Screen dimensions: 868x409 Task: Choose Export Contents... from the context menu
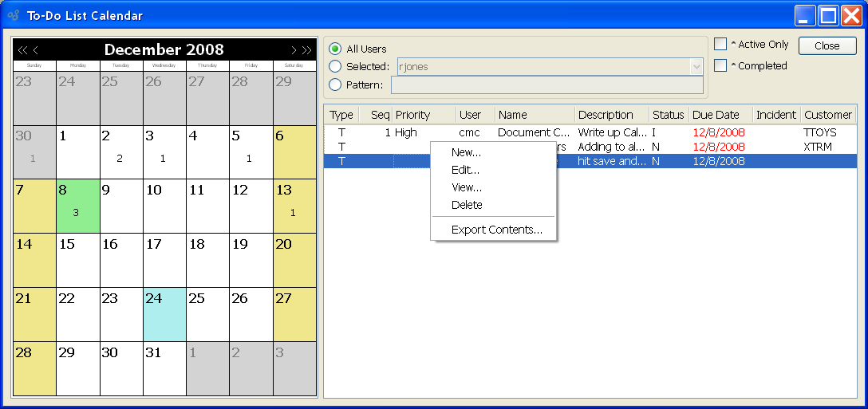point(493,230)
